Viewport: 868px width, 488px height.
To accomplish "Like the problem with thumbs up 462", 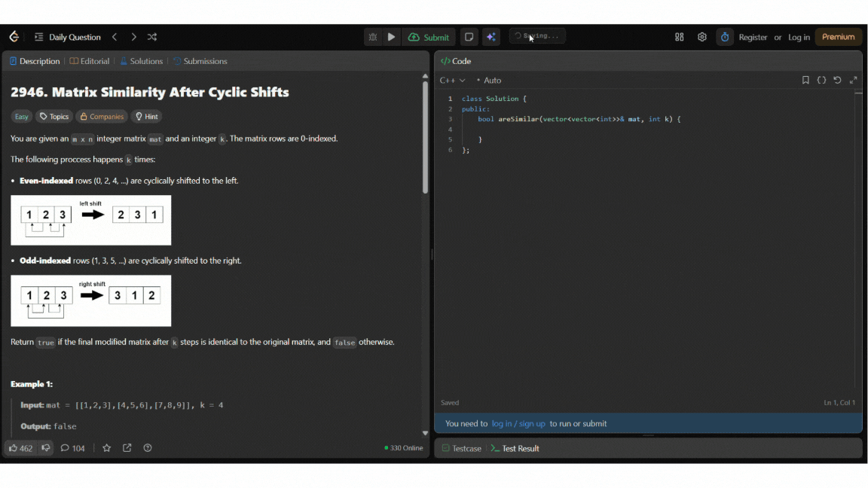I will [20, 448].
